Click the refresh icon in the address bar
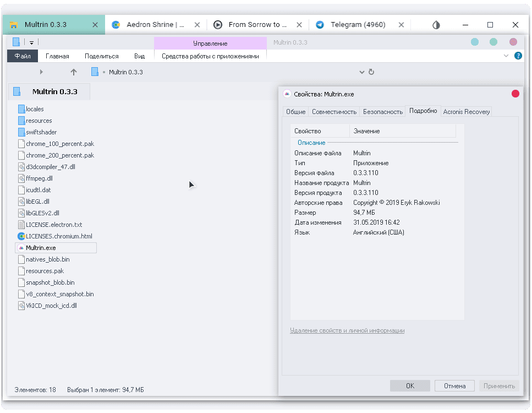The height and width of the screenshot is (413, 532). [371, 72]
